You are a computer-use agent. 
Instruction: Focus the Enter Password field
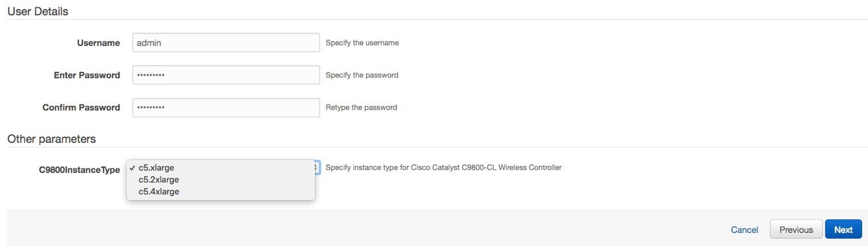[226, 75]
